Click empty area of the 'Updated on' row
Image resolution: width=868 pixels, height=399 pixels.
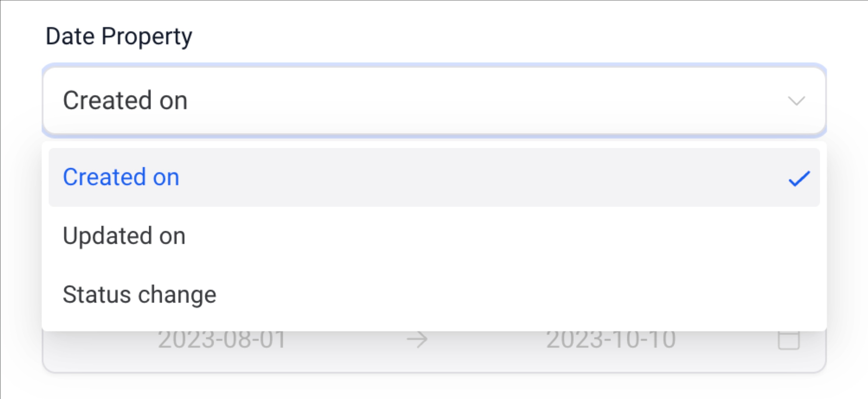(x=506, y=236)
